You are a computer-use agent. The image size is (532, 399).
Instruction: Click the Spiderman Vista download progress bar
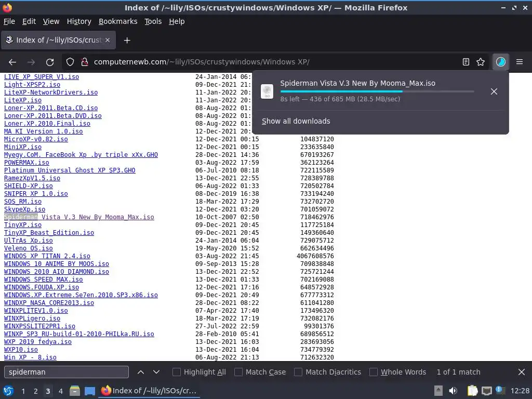point(377,91)
